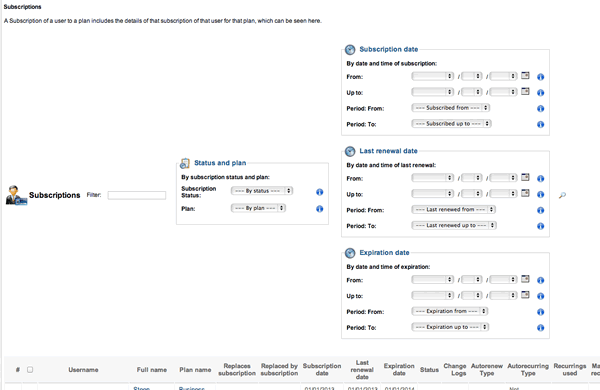Click info icon beside Last renewed up to period
Viewport: 600px width, 390px height.
pyautogui.click(x=540, y=226)
